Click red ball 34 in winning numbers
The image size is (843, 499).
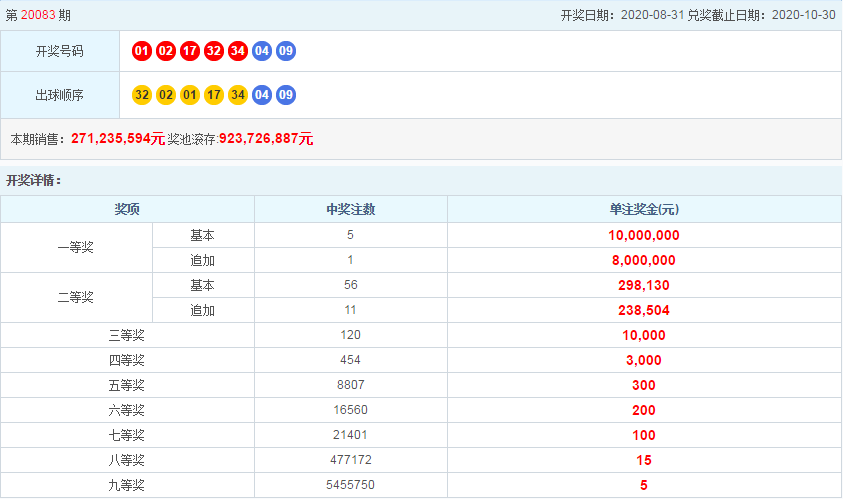pos(238,51)
